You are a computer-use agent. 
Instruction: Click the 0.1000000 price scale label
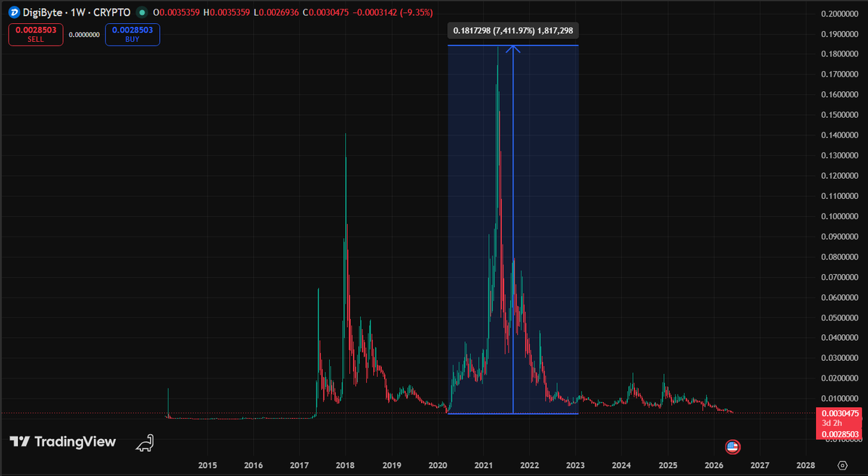[x=841, y=216]
